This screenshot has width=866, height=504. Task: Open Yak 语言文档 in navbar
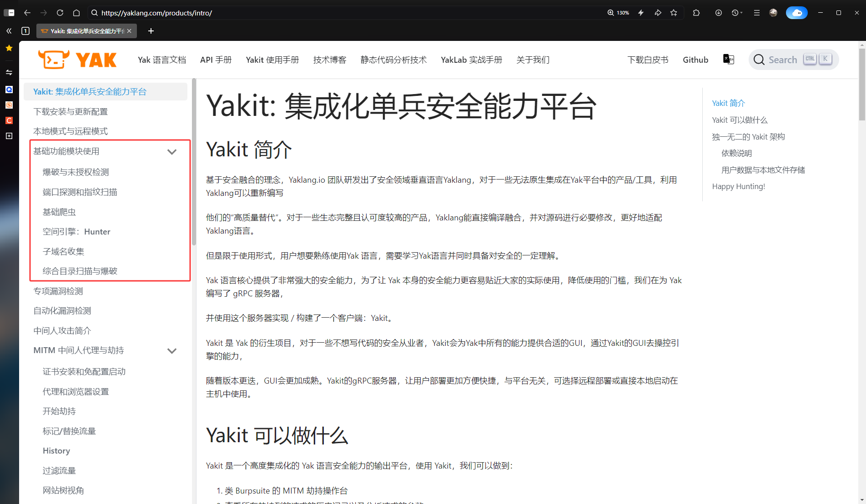pos(162,60)
